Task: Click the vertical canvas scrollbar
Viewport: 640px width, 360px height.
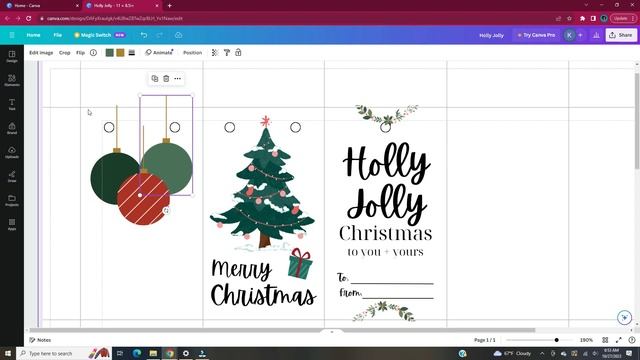Action: [637, 120]
